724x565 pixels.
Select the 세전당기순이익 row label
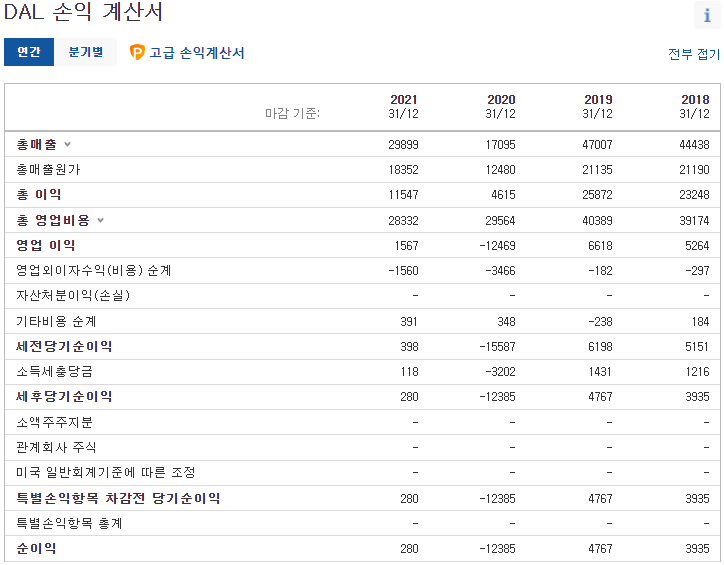click(64, 346)
